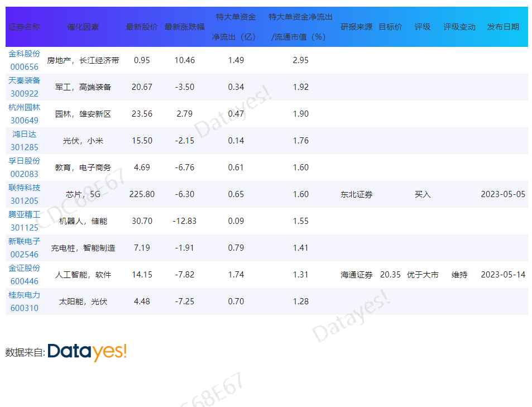Click the 评级 column header
The width and height of the screenshot is (532, 407).
(x=423, y=27)
